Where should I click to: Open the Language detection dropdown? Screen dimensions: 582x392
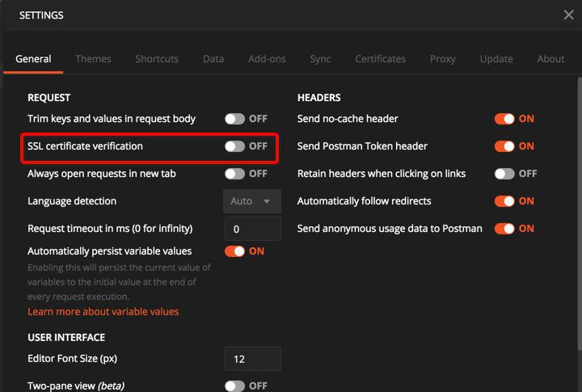[x=252, y=201]
